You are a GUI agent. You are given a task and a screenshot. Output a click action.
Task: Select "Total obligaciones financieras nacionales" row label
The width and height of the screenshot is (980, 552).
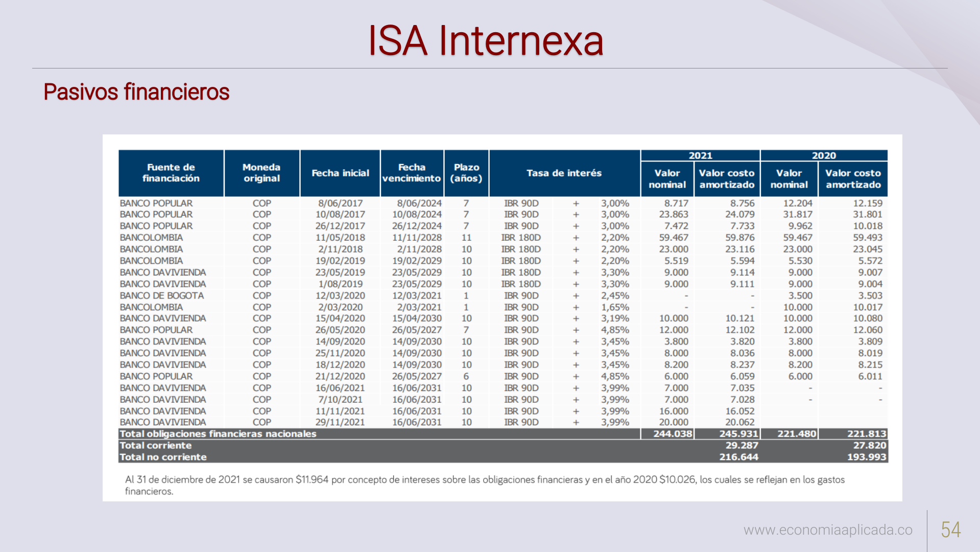tap(218, 434)
